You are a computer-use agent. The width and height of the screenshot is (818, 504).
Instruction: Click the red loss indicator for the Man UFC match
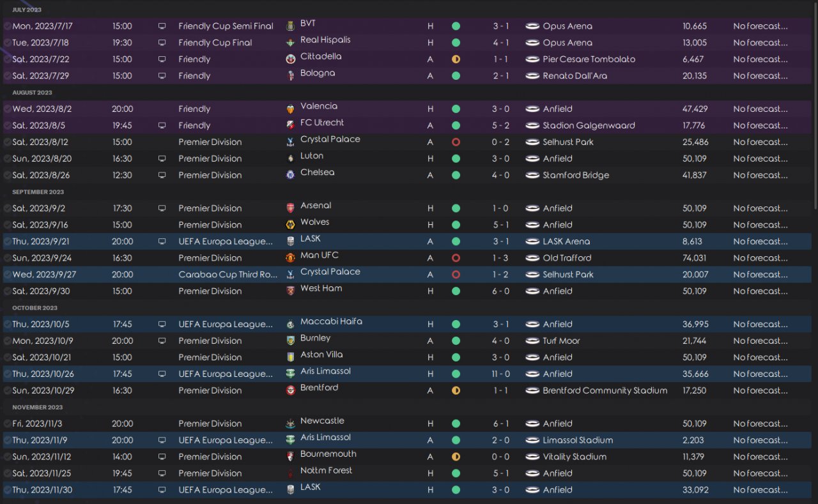456,258
